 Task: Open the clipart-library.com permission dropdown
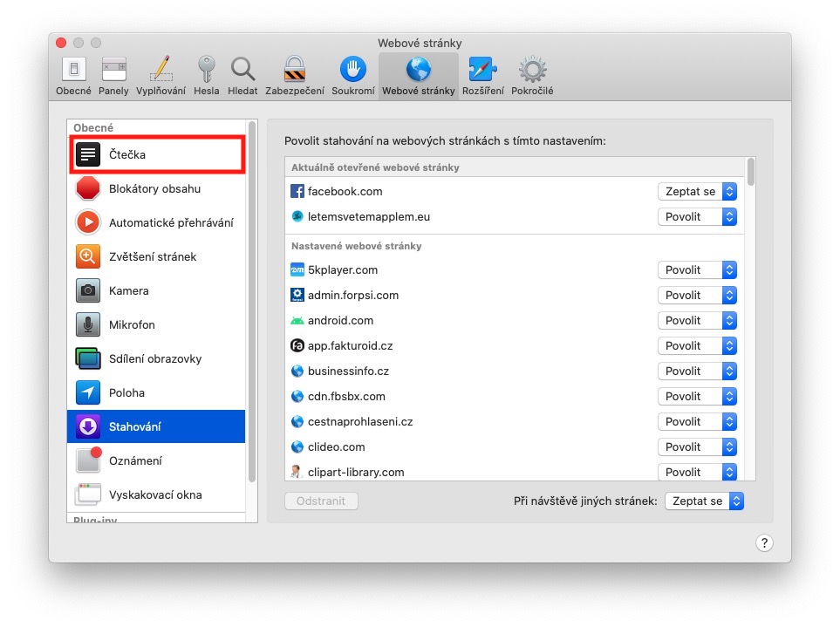[697, 472]
